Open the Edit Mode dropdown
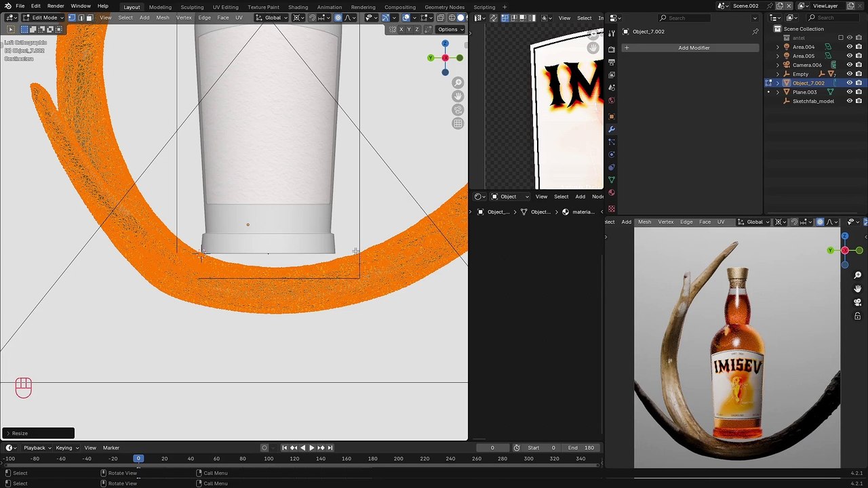 pyautogui.click(x=44, y=18)
